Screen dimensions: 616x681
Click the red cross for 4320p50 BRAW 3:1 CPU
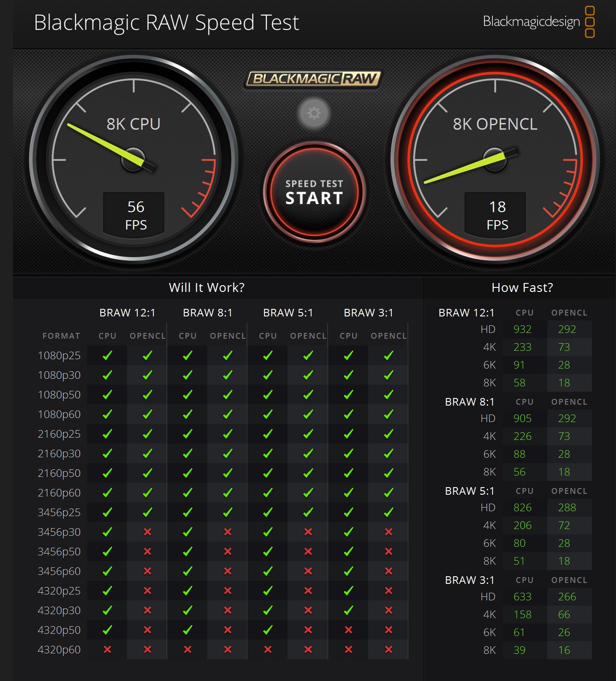349,630
